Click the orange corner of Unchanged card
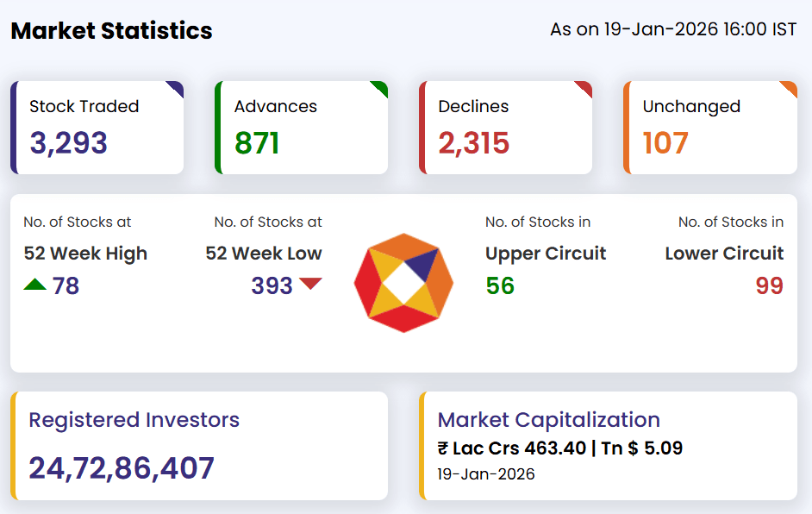Viewport: 812px width, 514px height. tap(790, 87)
